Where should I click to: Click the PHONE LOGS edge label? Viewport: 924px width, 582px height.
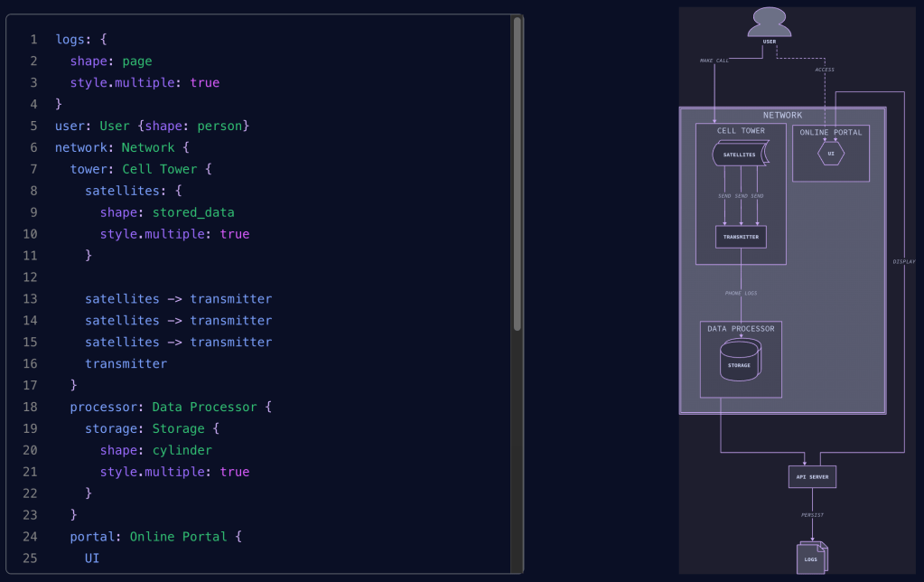[741, 293]
